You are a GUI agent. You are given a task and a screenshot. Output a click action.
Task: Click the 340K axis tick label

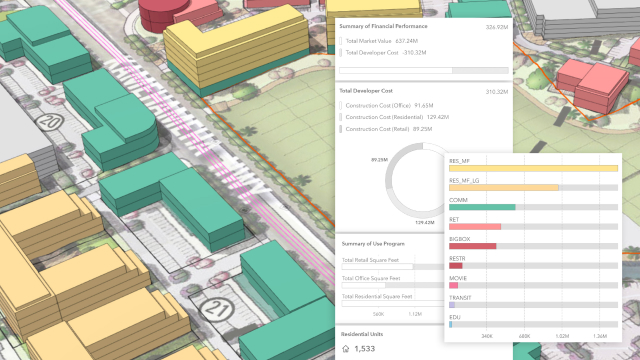(x=487, y=336)
